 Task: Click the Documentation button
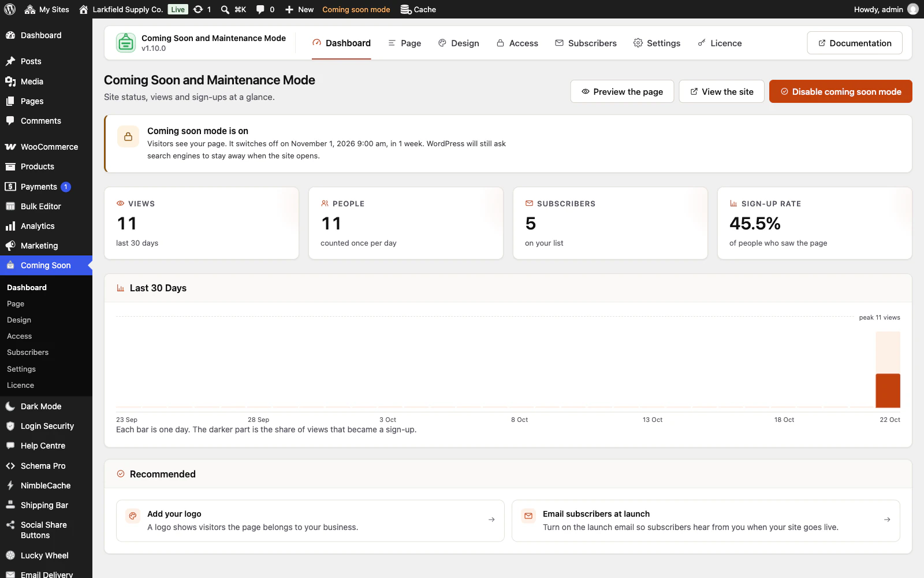pos(855,43)
